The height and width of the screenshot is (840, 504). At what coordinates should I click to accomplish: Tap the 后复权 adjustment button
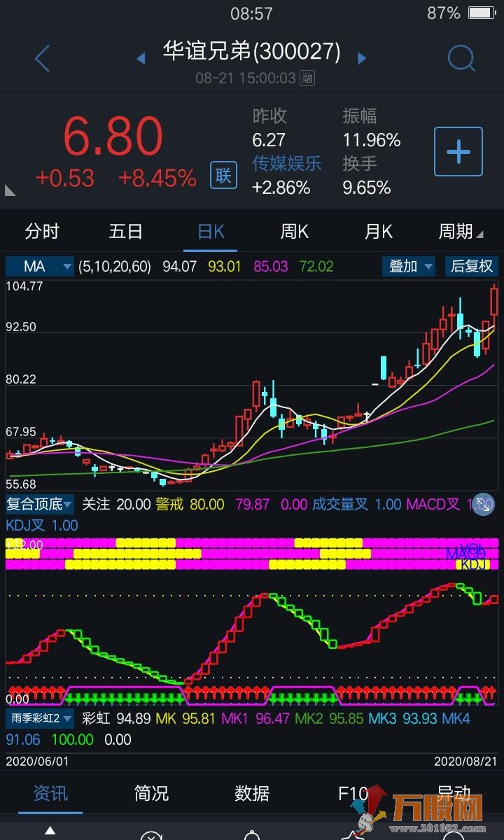click(x=472, y=266)
